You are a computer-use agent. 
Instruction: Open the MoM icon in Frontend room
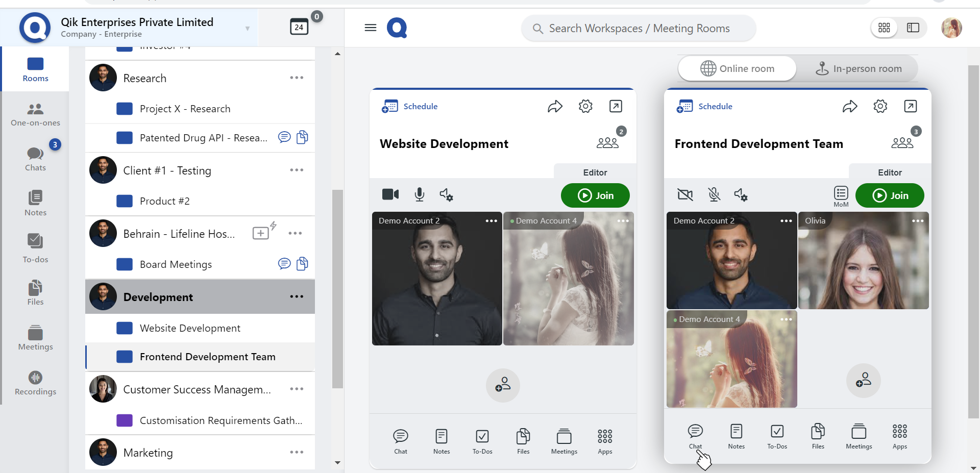(841, 195)
